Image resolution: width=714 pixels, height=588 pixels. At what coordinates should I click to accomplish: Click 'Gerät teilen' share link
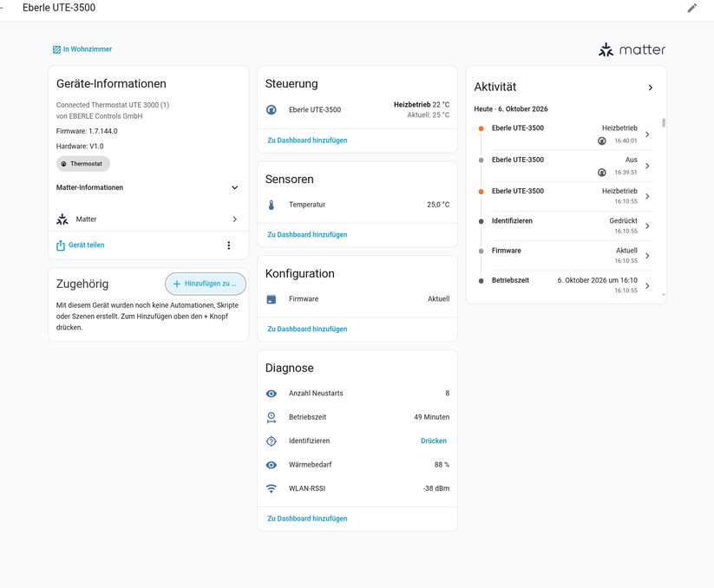pyautogui.click(x=87, y=245)
